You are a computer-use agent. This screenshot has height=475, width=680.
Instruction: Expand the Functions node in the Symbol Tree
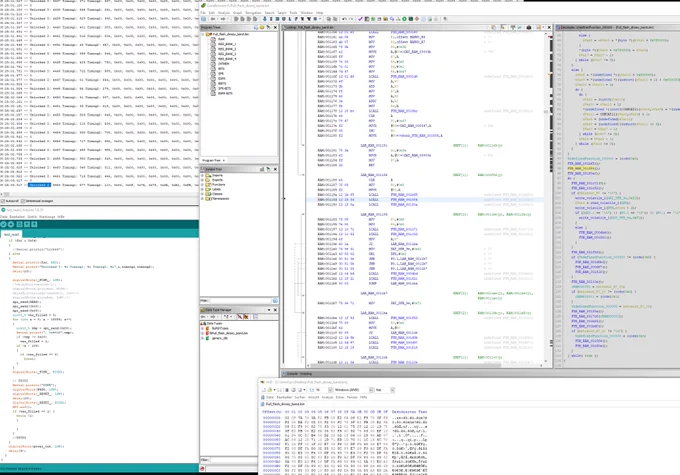pos(203,185)
